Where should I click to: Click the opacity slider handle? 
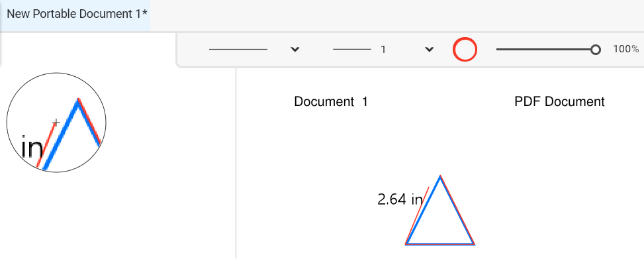[x=596, y=50]
